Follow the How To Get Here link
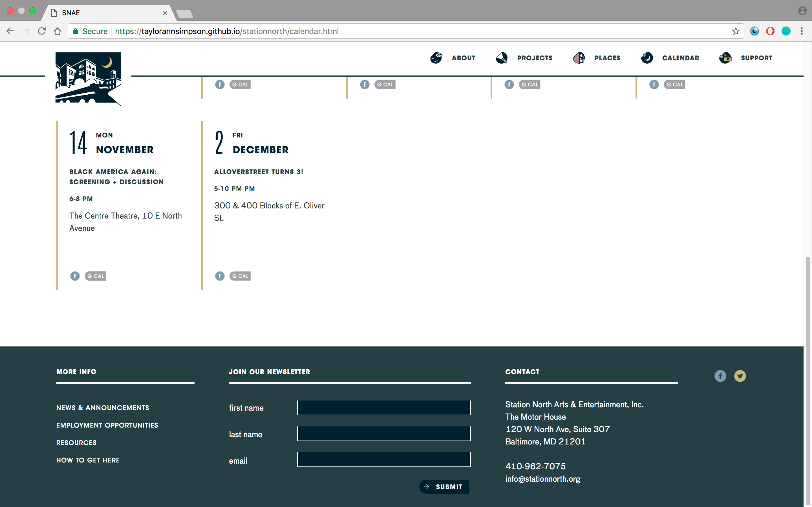The image size is (812, 507). pos(88,460)
